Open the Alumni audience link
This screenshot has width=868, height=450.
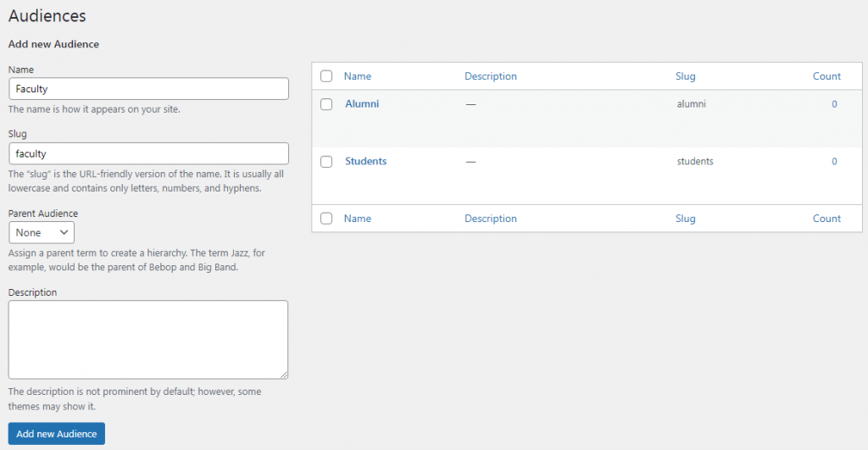362,103
